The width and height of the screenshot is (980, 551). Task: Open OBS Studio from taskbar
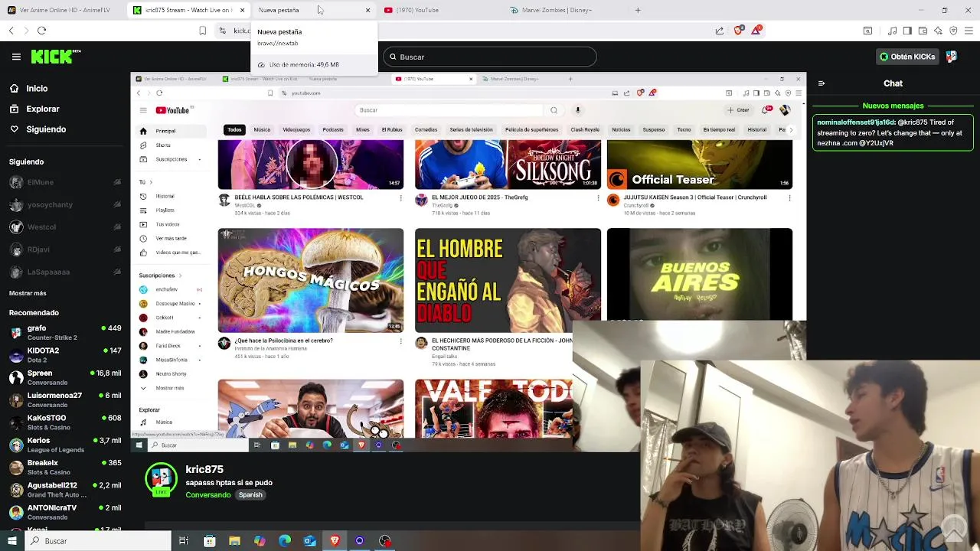[384, 541]
